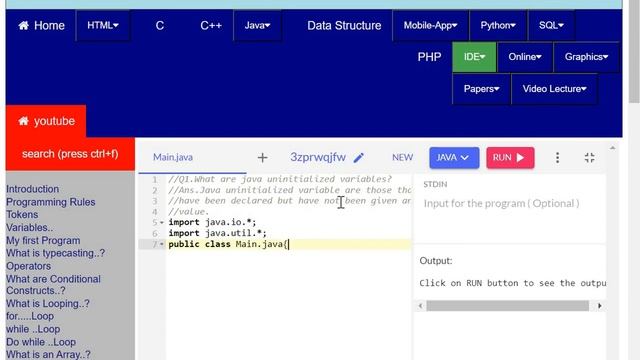Click the output horizontal scrollbar right arrow
Viewport: 640px width, 360px height.
600,306
